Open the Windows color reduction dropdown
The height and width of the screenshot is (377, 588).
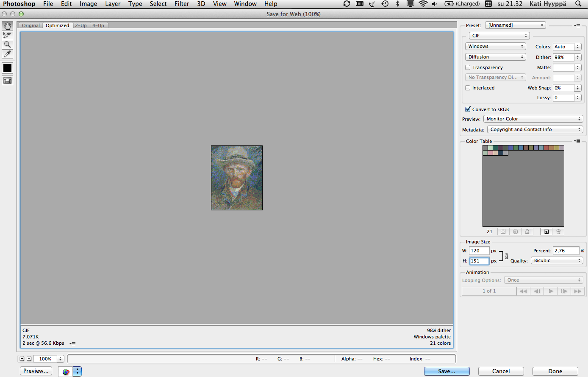point(496,46)
